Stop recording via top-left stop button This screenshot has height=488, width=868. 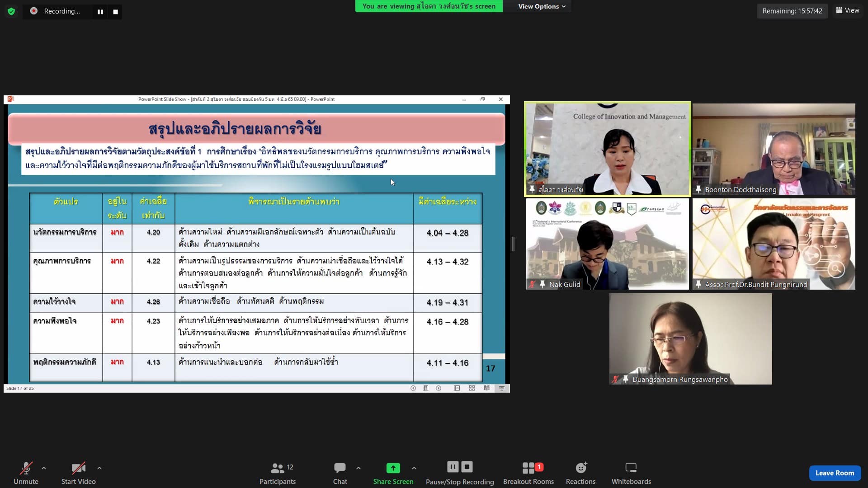(x=115, y=12)
